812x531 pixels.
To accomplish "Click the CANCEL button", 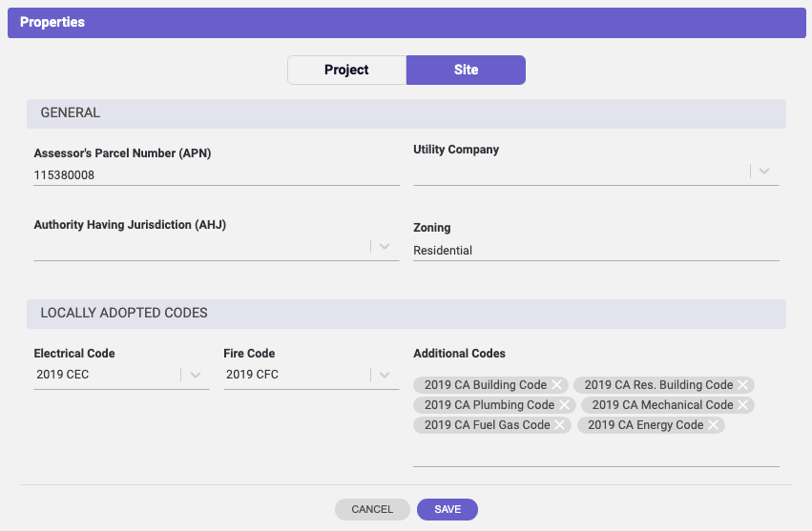I will [372, 509].
